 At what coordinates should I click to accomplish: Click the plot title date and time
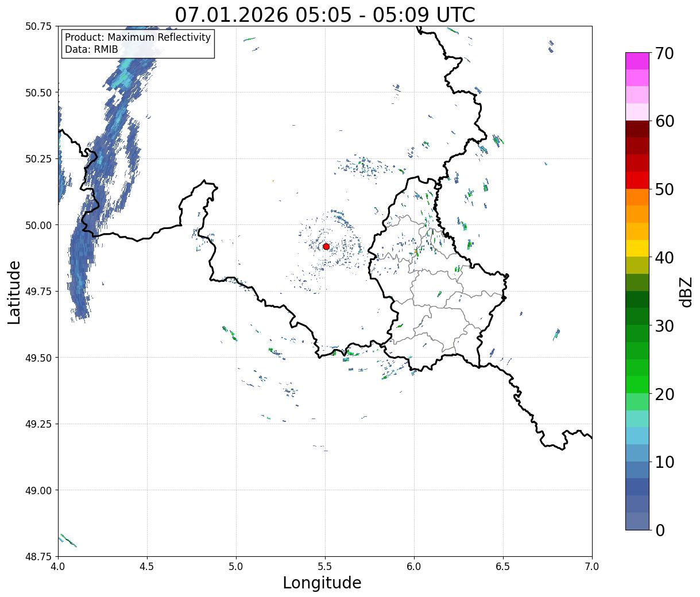pos(325,14)
